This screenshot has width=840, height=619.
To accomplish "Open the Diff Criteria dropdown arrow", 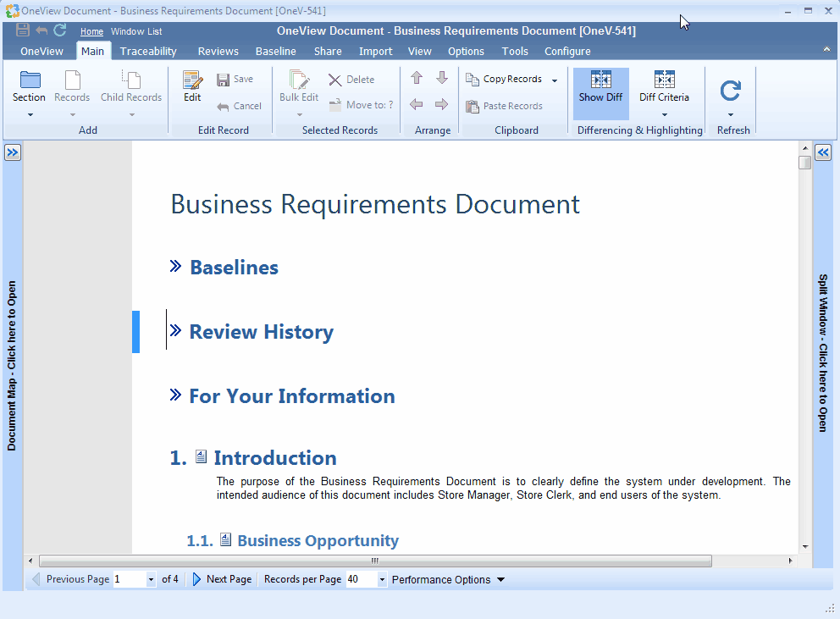I will 664,114.
